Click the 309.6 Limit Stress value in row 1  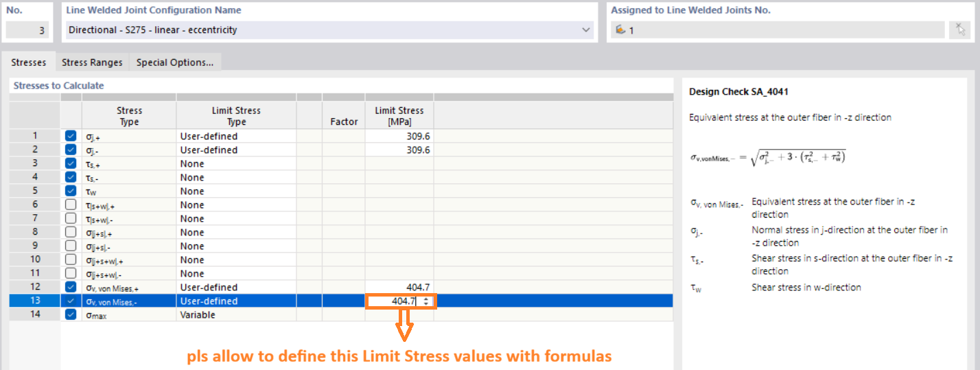coord(399,137)
